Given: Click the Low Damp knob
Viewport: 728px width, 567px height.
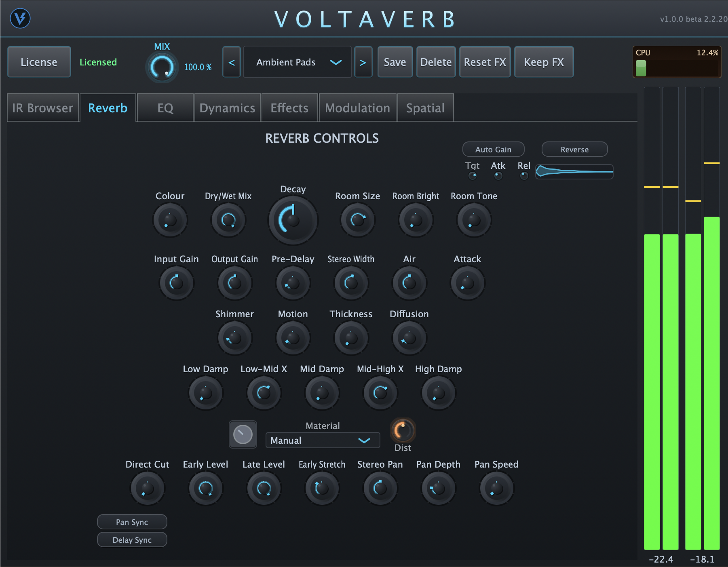Looking at the screenshot, I should tap(206, 393).
